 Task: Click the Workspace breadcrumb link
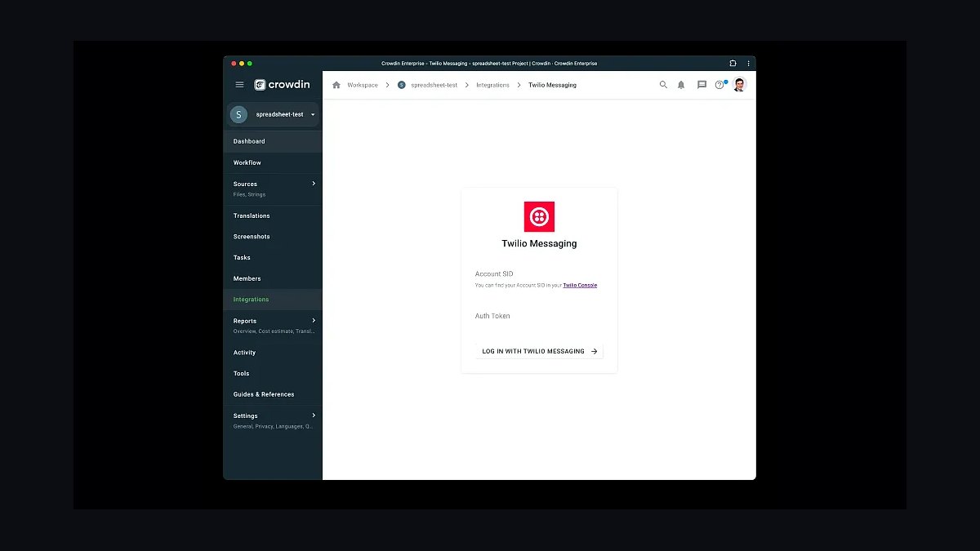click(x=363, y=85)
